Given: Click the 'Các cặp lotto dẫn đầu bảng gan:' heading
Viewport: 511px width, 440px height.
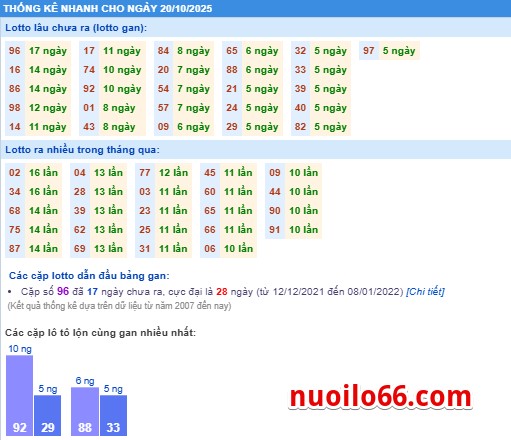Looking at the screenshot, I should point(89,276).
